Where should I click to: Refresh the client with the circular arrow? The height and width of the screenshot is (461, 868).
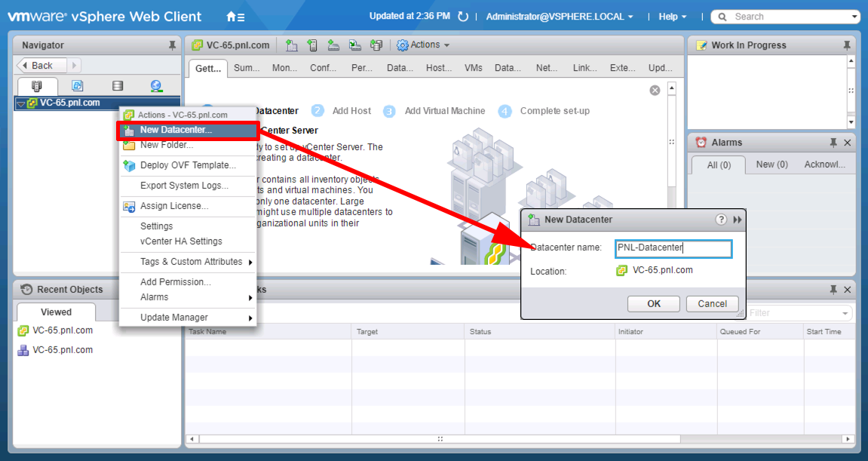point(463,17)
